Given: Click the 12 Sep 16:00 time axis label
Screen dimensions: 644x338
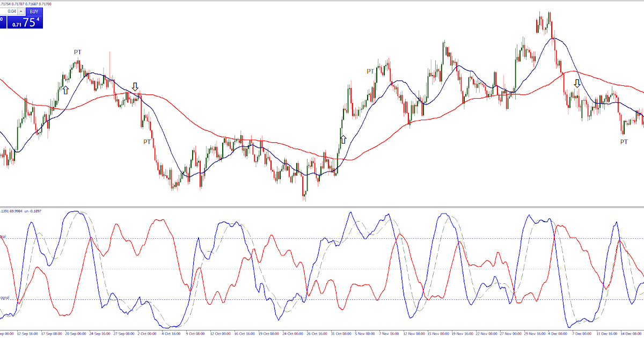Looking at the screenshot, I should coord(27,334).
